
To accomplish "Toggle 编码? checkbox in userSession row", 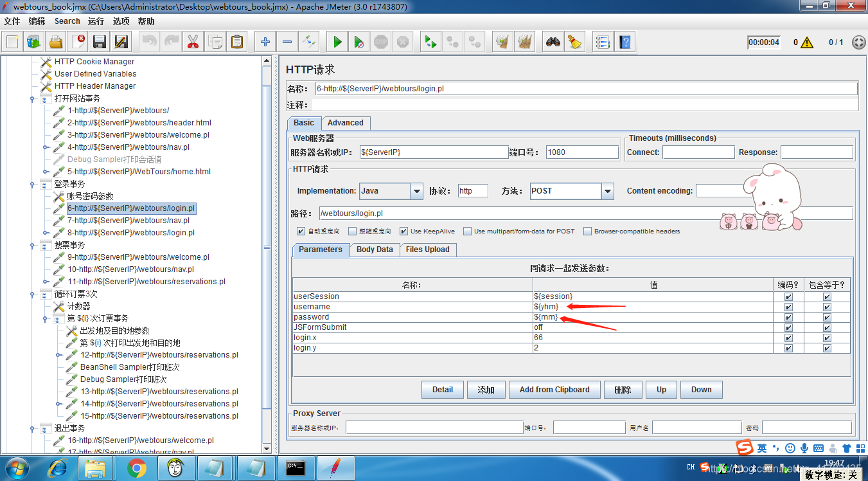I will [788, 296].
